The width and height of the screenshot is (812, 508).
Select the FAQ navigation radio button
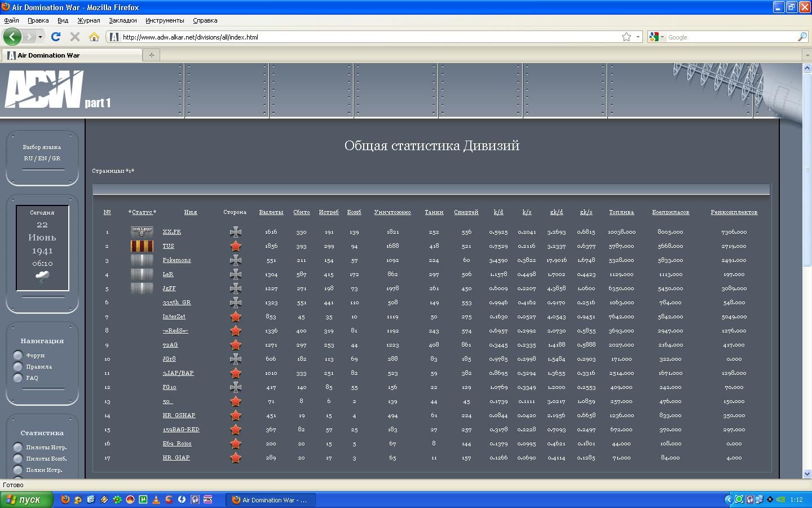(18, 378)
